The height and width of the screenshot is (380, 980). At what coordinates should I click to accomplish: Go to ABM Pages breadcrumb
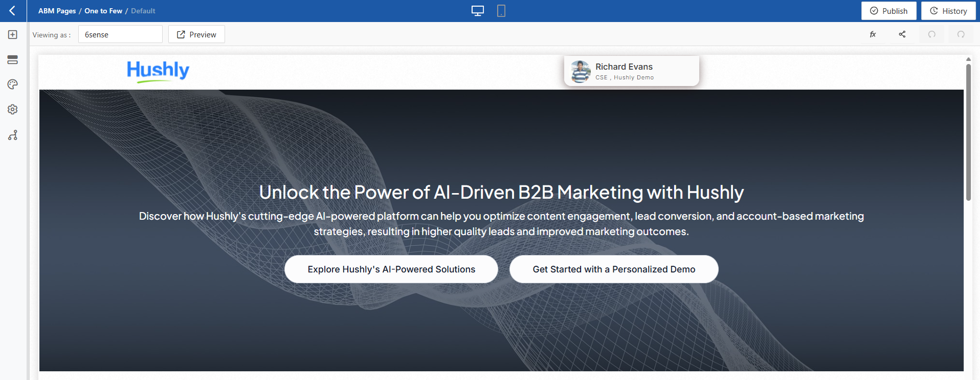[57, 11]
